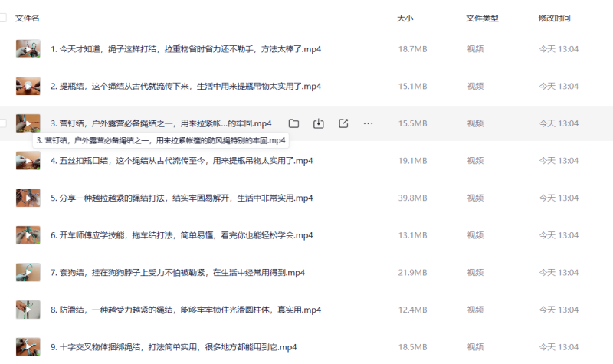Screen dimensions: 613x364
Task: Click thumbnail of video 1 今天才知道
Action: click(28, 49)
